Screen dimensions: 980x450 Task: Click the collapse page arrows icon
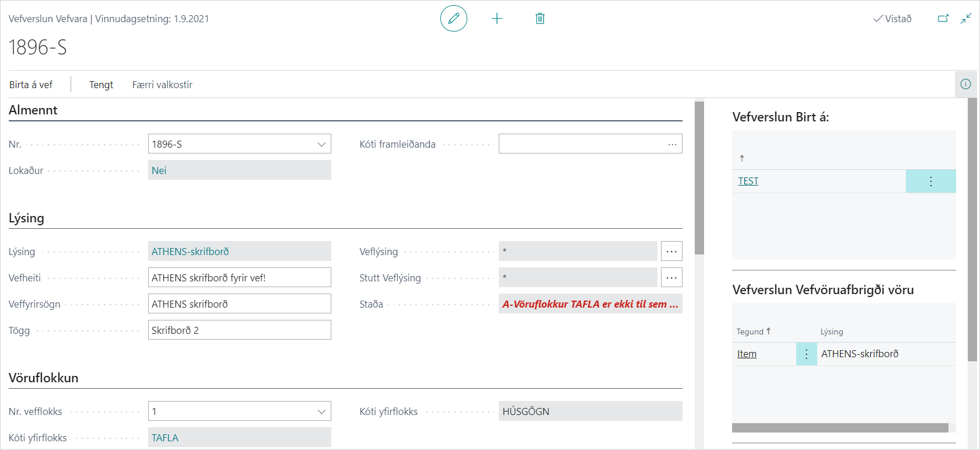pyautogui.click(x=966, y=19)
